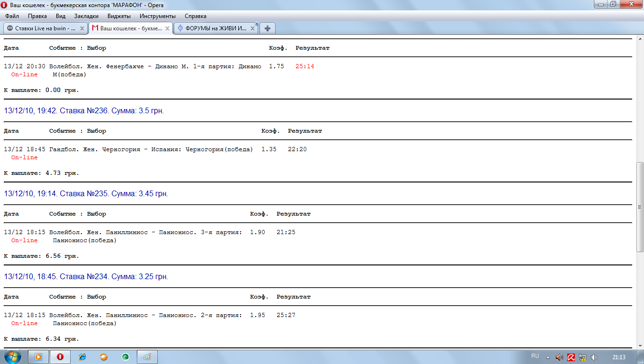This screenshot has width=644, height=364.
Task: Open the Инструменты menu
Action: pyautogui.click(x=158, y=16)
